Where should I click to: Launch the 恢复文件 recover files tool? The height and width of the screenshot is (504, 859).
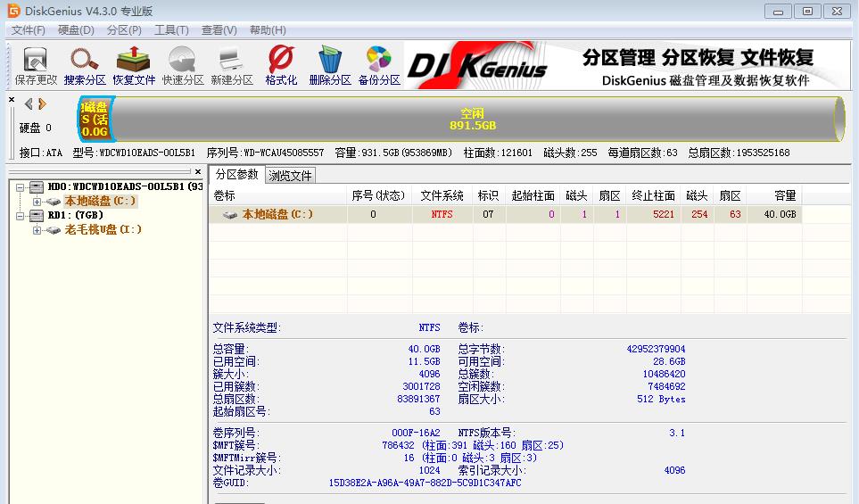134,66
